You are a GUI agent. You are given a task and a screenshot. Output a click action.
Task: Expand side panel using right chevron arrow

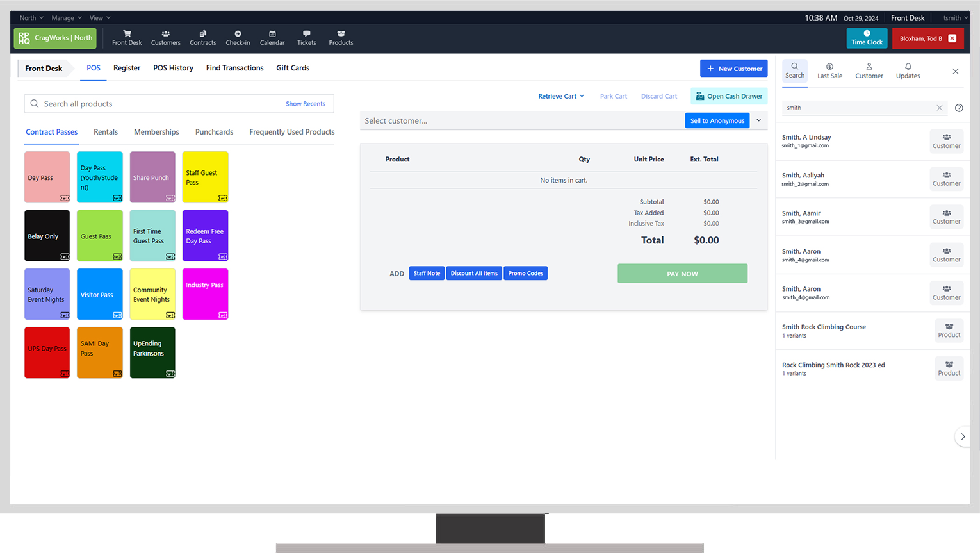[962, 436]
